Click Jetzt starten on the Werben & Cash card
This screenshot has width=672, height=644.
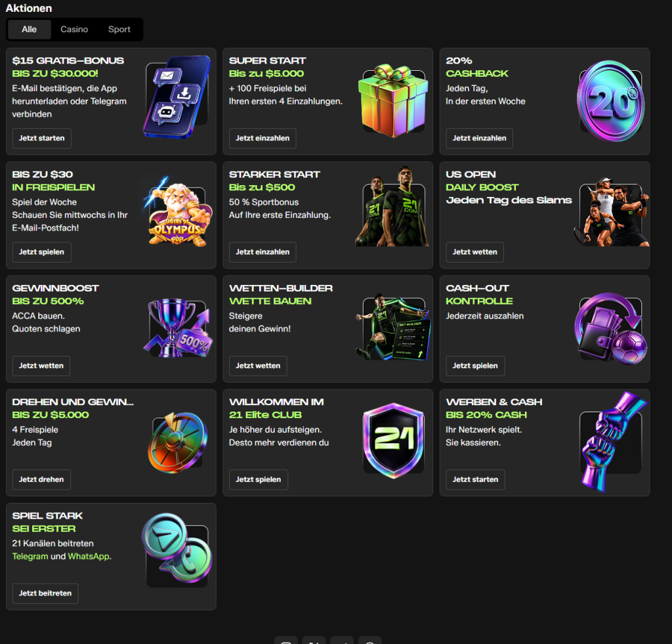pyautogui.click(x=475, y=479)
